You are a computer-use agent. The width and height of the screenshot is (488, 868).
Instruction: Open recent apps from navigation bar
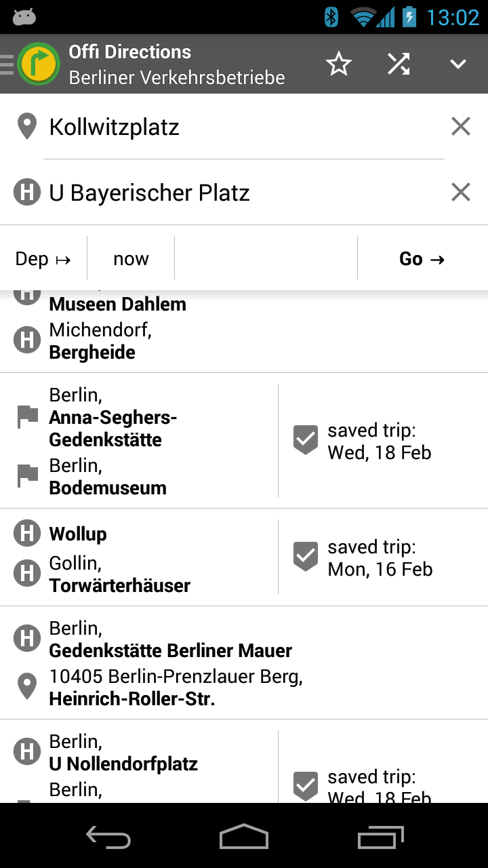[380, 837]
